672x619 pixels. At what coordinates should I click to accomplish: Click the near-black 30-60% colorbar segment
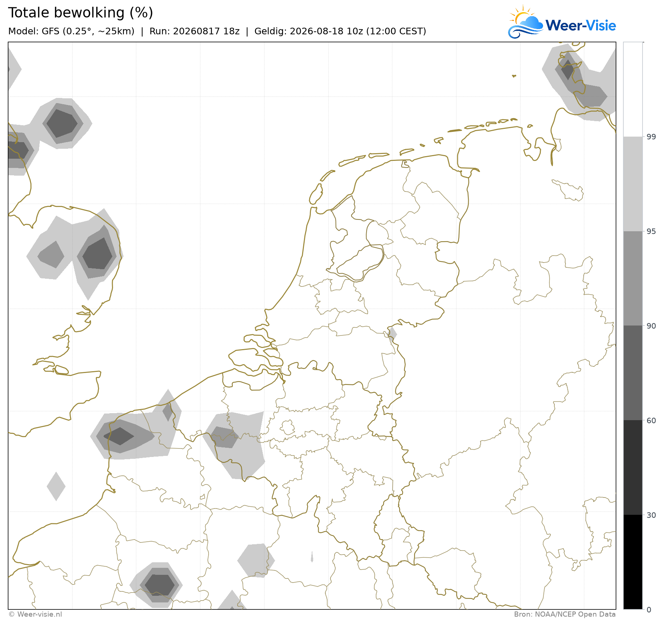(x=633, y=468)
